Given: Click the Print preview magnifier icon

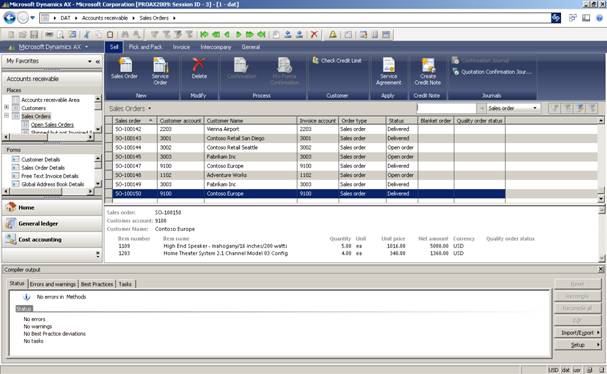Looking at the screenshot, I should click(60, 34).
